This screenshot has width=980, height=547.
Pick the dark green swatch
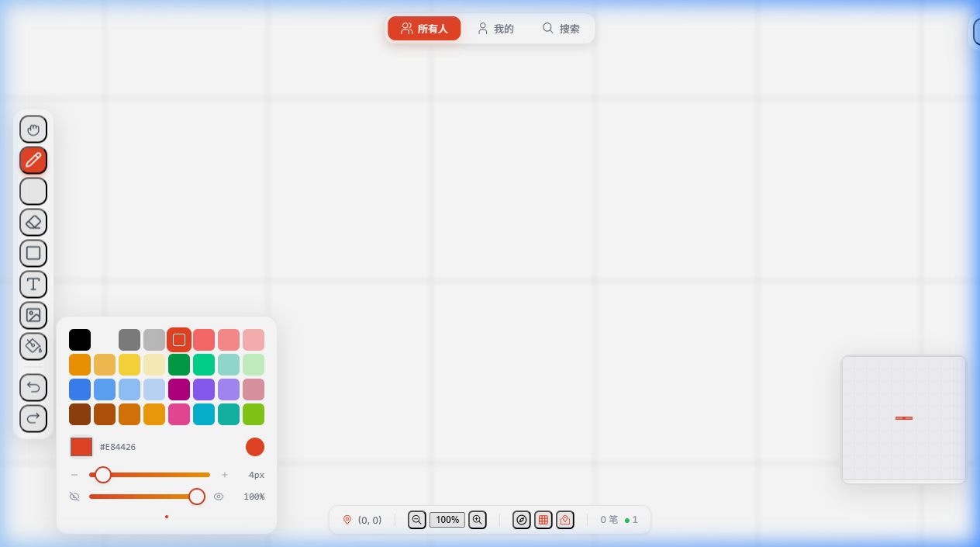[x=179, y=365]
